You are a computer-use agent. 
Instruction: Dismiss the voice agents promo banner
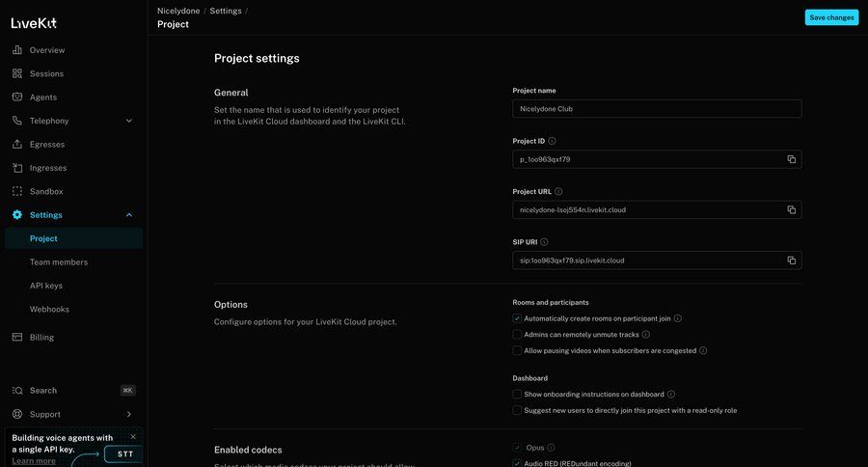pos(133,437)
